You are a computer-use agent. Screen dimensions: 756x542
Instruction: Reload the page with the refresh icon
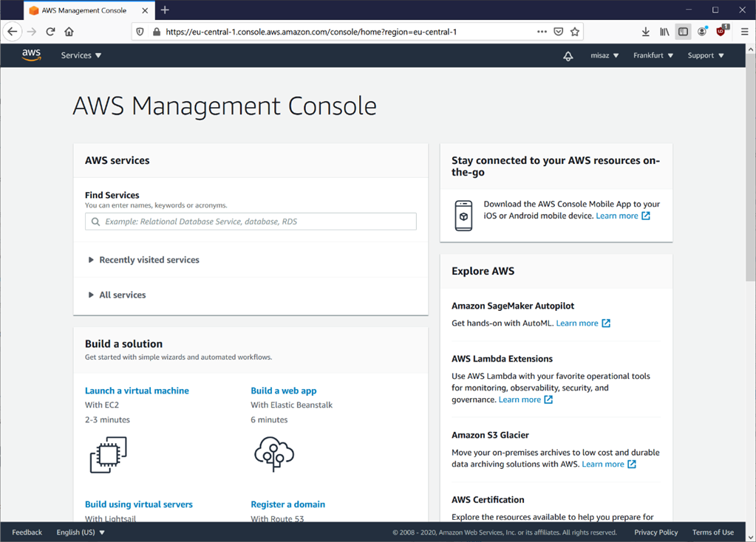pos(50,32)
